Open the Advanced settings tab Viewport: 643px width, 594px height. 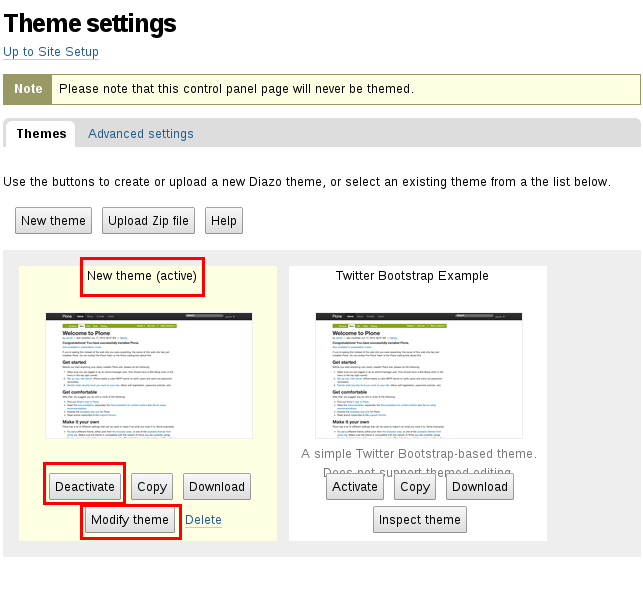[141, 133]
